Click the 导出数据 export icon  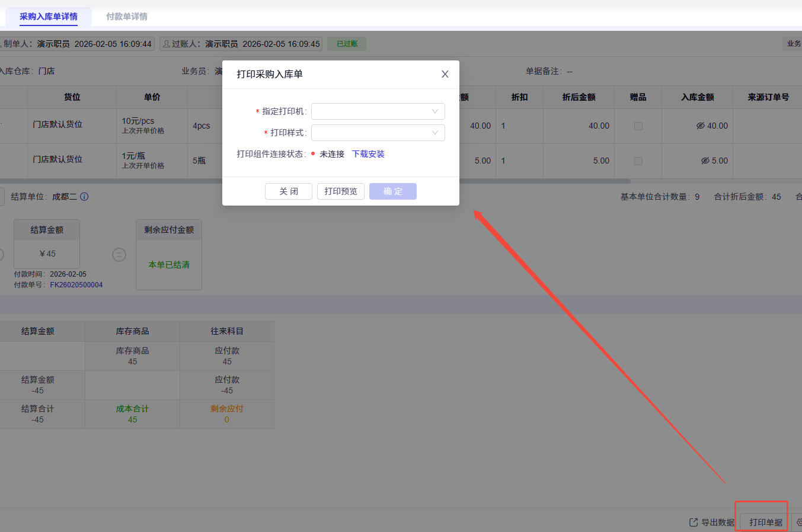tap(694, 523)
